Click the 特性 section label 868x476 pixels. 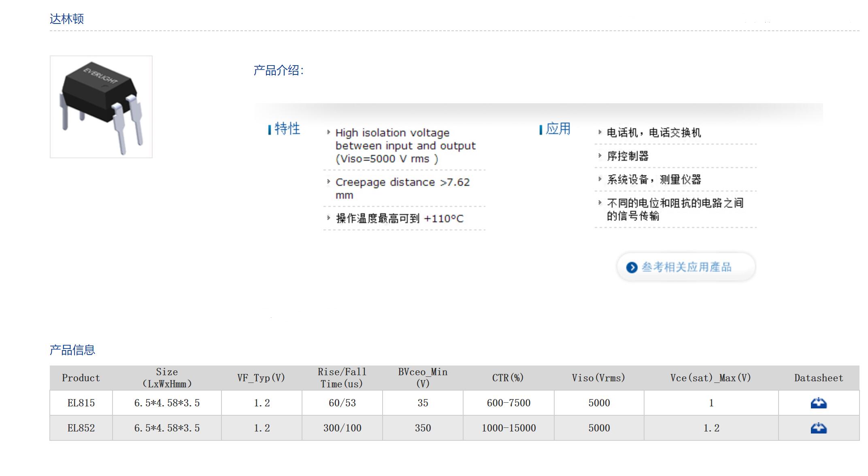(287, 129)
